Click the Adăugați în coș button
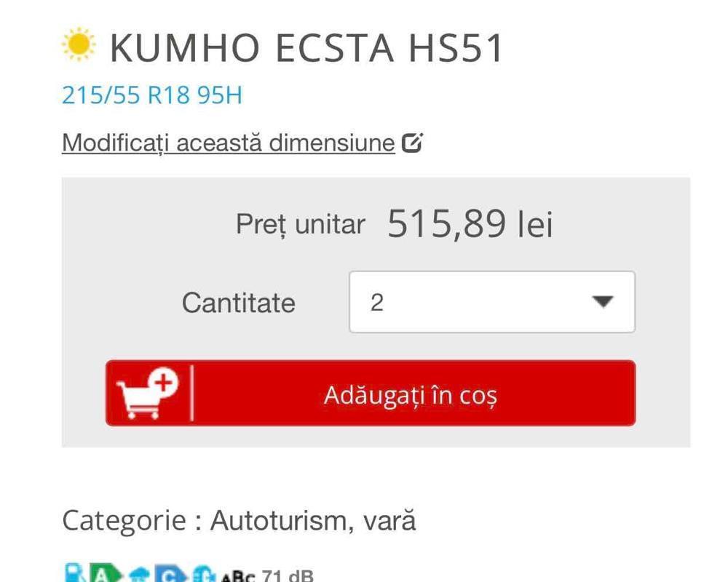Viewport: 728px width, 582px height. click(x=371, y=393)
